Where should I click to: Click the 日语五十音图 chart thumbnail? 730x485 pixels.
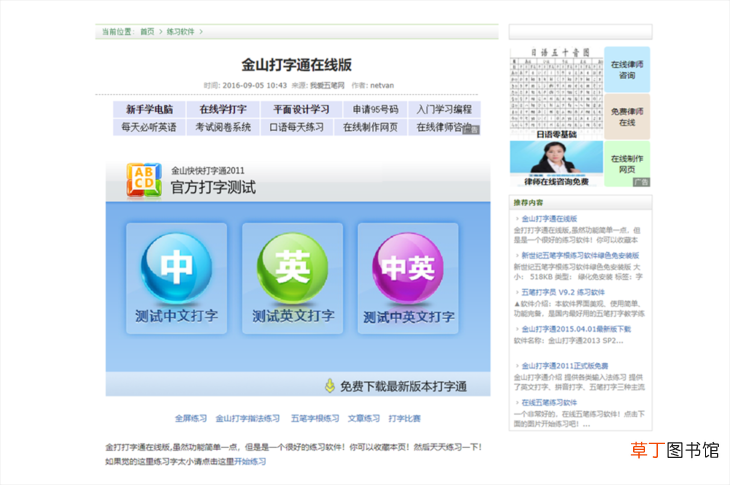click(x=556, y=88)
